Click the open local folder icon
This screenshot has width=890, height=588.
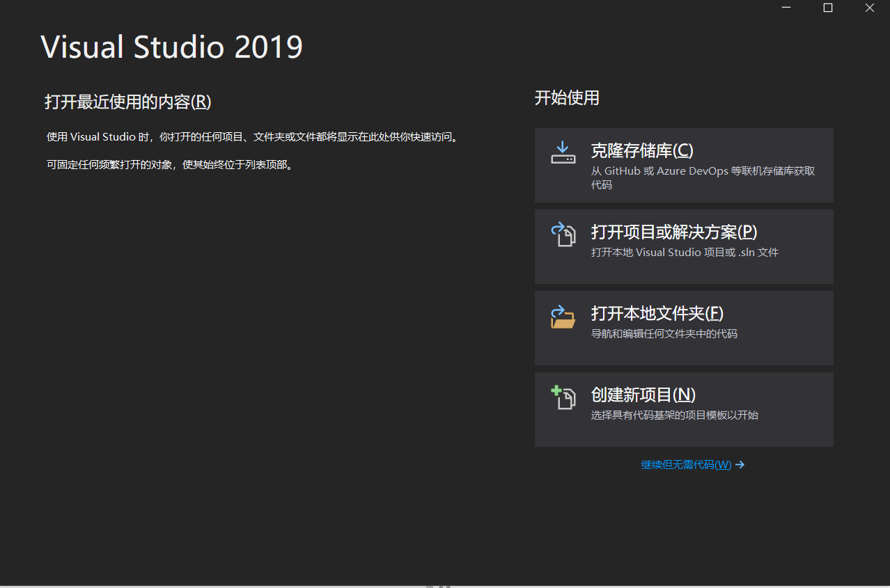click(563, 317)
